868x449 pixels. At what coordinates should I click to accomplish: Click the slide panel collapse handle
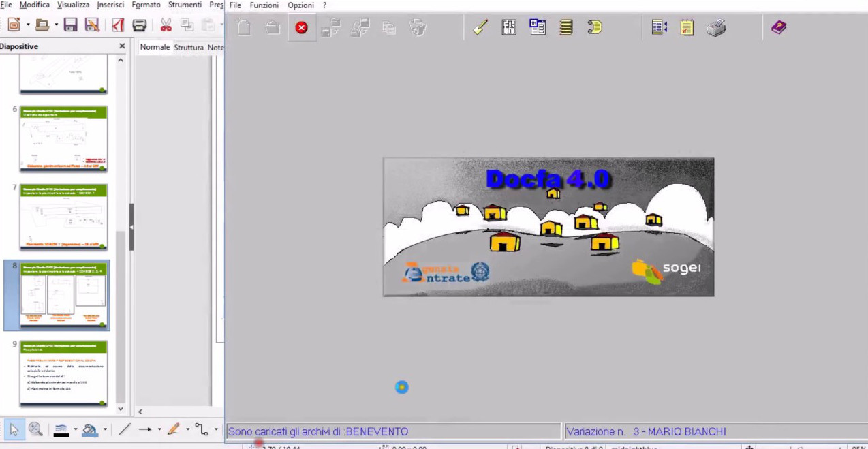coord(131,227)
